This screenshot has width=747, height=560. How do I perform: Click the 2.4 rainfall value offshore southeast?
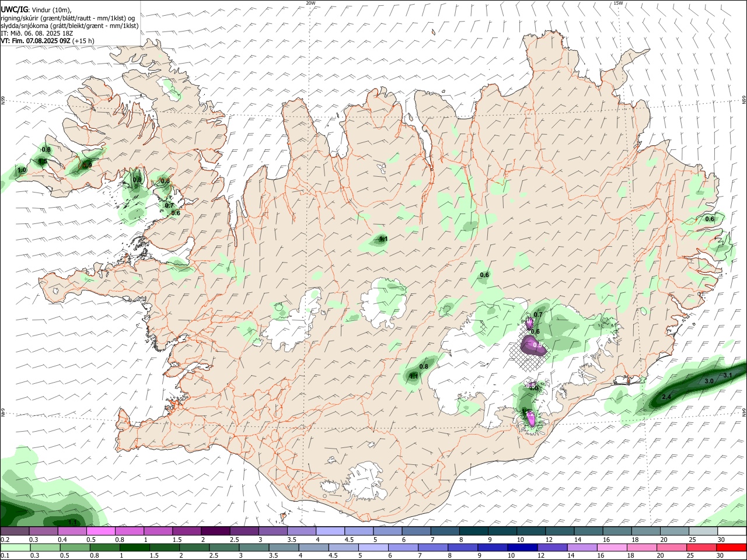[x=666, y=397]
